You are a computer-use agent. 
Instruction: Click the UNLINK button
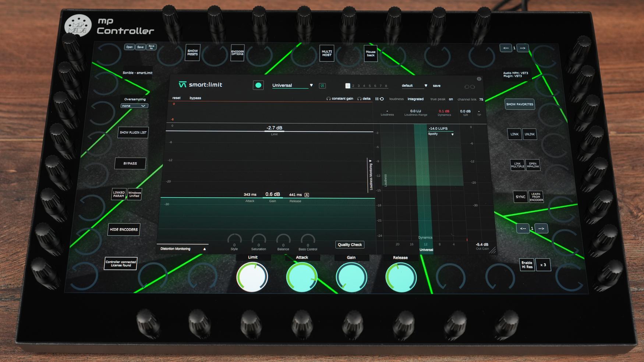click(530, 134)
